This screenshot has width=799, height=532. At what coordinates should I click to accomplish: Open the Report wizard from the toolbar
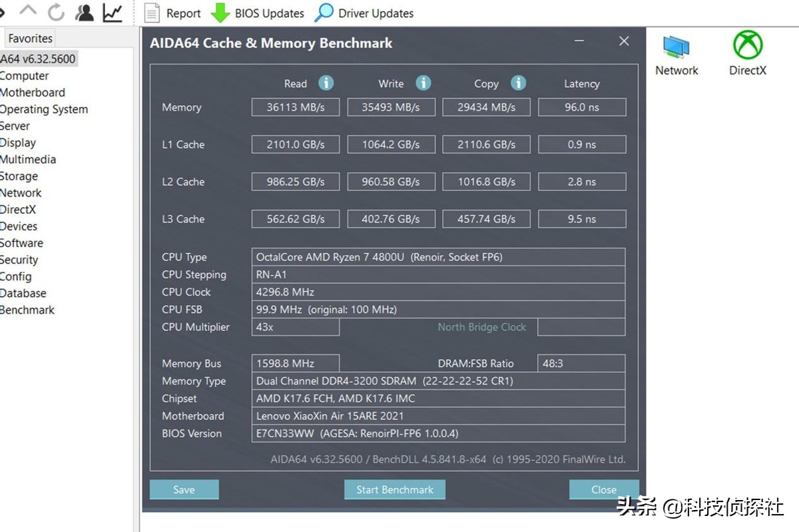tap(172, 13)
